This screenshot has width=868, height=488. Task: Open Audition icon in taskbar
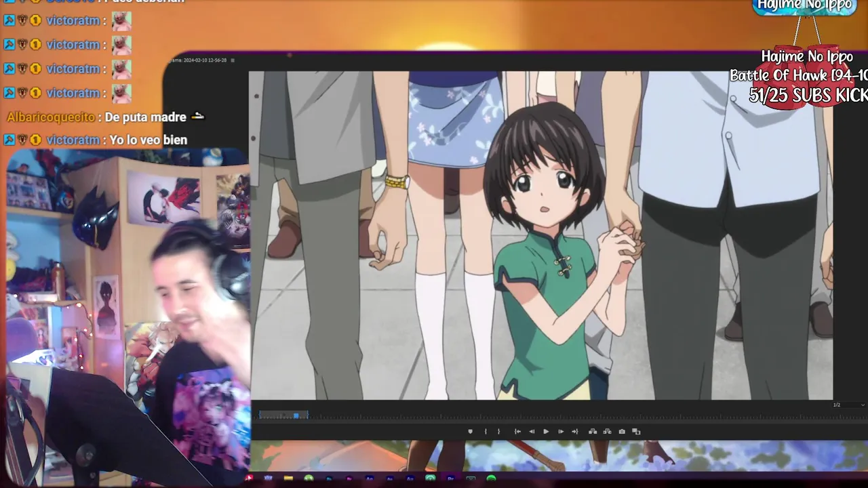410,479
